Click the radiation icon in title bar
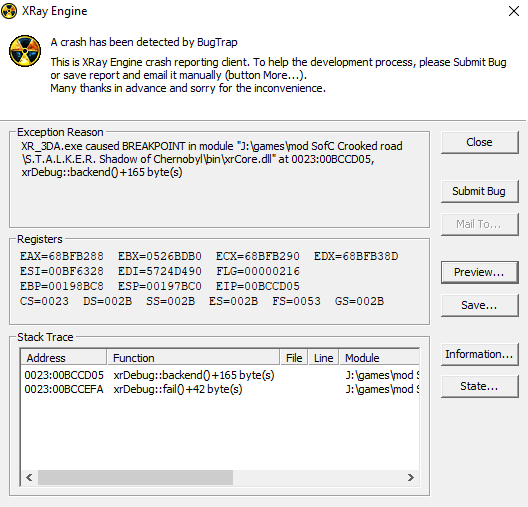The height and width of the screenshot is (507, 528). [x=9, y=11]
